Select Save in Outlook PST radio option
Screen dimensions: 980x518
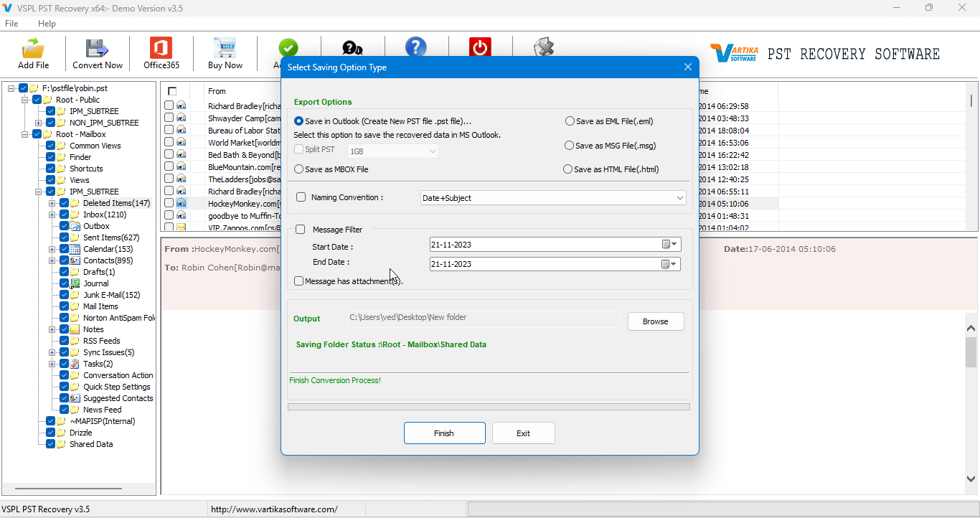[x=299, y=121]
